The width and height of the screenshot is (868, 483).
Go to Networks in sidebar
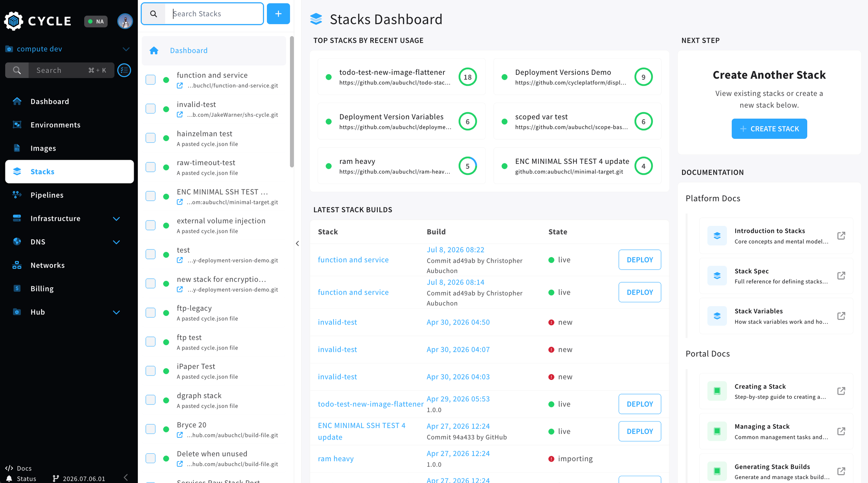[x=47, y=265]
